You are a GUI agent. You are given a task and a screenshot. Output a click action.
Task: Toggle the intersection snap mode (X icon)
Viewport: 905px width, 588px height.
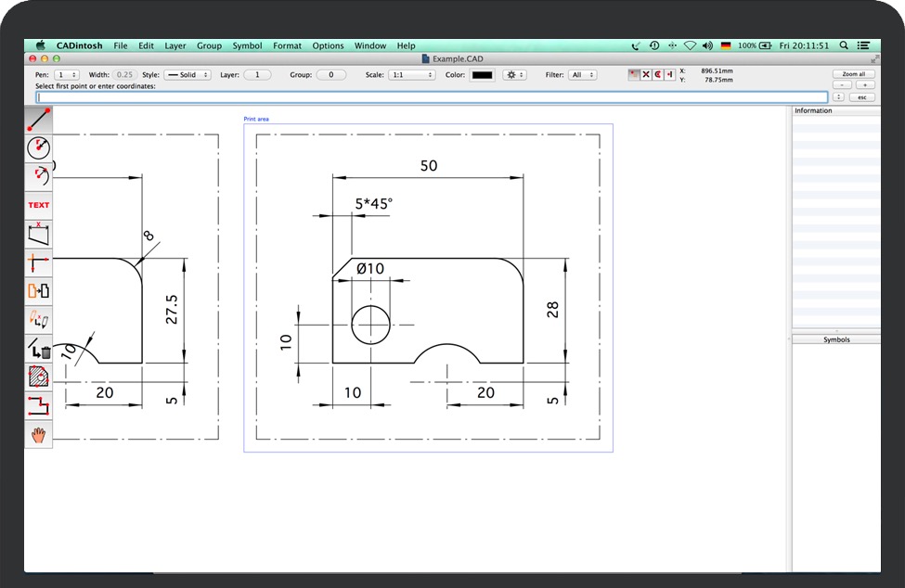pyautogui.click(x=647, y=75)
